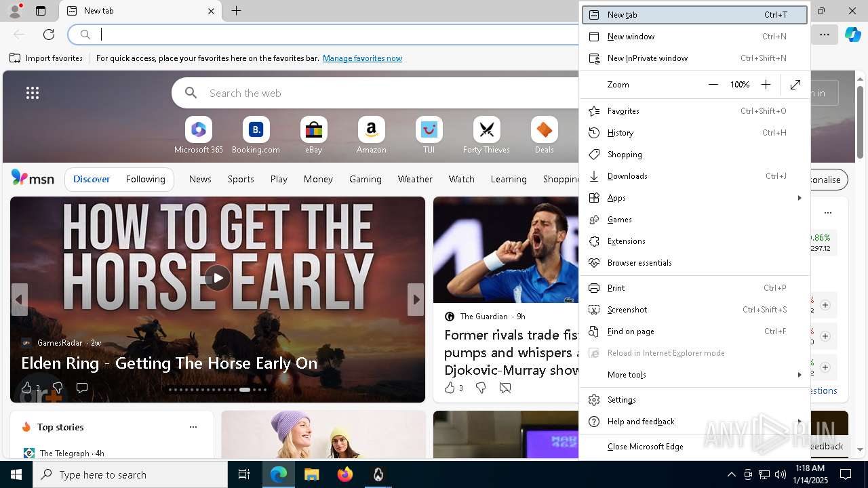This screenshot has width=868, height=488.
Task: Expand the More tools submenu
Action: (800, 375)
